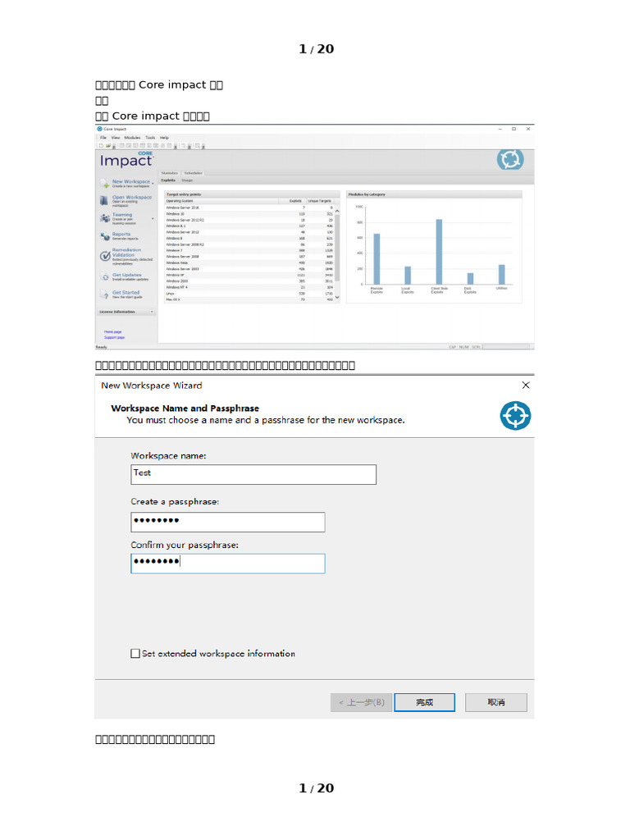Select the Linux row in table

(x=249, y=293)
